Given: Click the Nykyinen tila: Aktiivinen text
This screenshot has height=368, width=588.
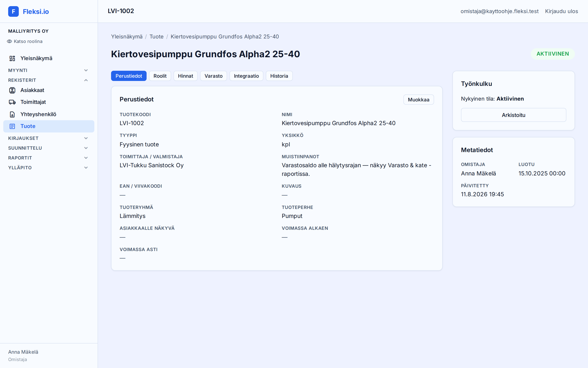Looking at the screenshot, I should (x=492, y=99).
